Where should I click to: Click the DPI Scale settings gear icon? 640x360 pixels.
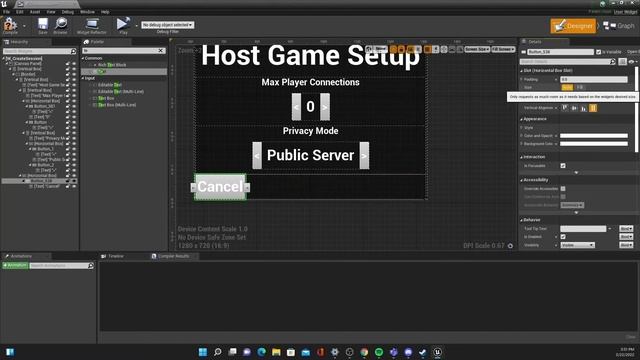[x=510, y=246]
